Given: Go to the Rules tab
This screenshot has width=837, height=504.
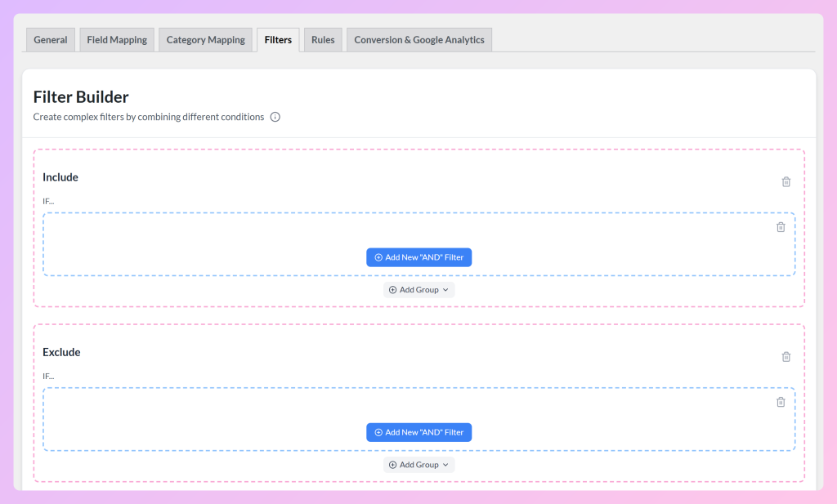Looking at the screenshot, I should (x=323, y=40).
